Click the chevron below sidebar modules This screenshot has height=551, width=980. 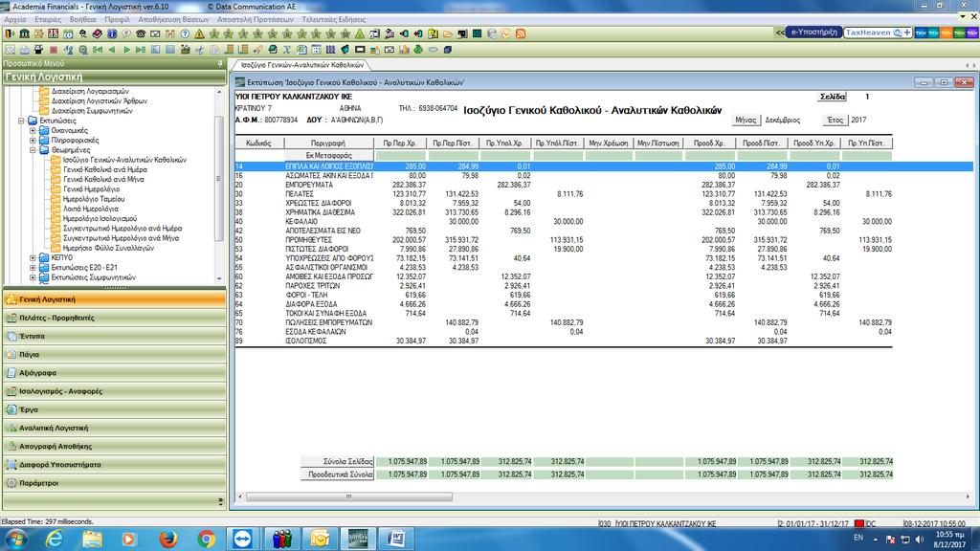tap(220, 501)
